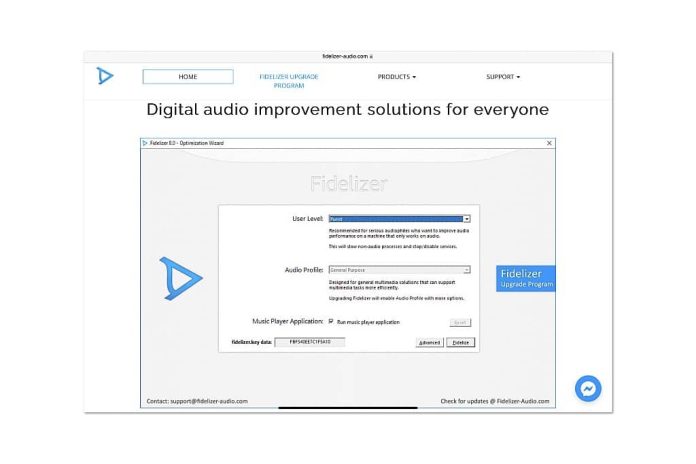Click the fidelizer-audio.com address bar
Image resolution: width=696 pixels, height=464 pixels.
[348, 56]
